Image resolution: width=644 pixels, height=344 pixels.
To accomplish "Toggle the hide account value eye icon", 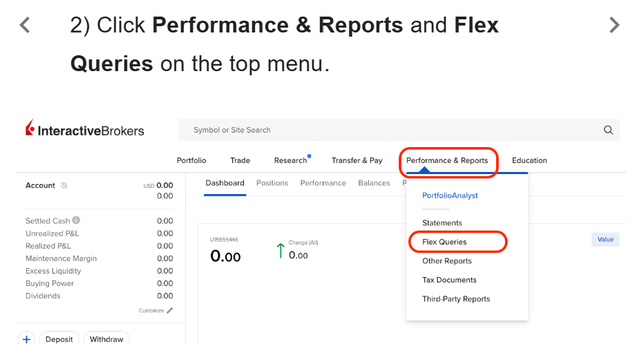I will pyautogui.click(x=64, y=186).
